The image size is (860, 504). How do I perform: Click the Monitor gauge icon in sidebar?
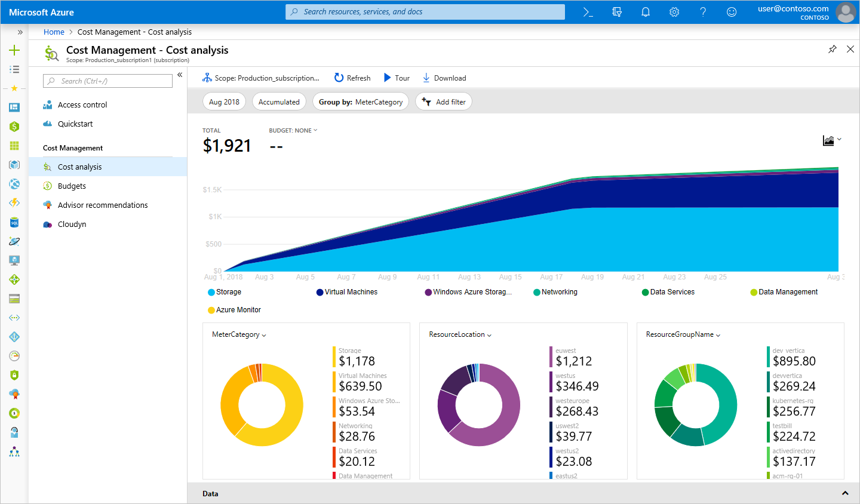(14, 356)
